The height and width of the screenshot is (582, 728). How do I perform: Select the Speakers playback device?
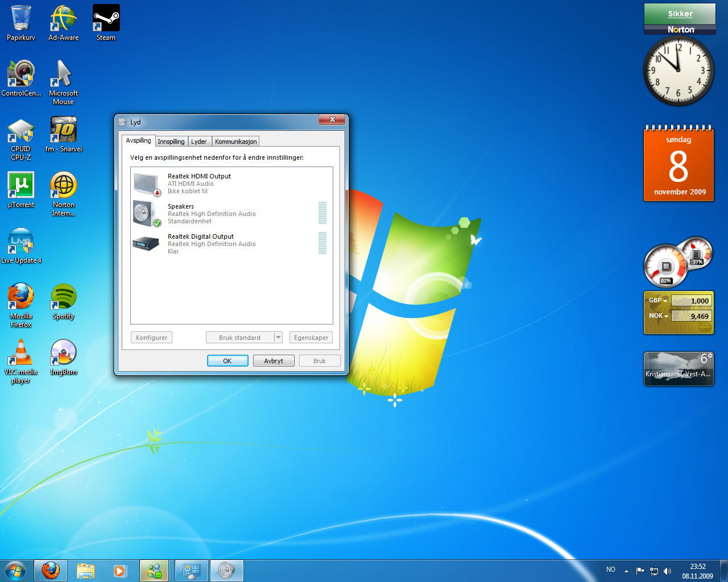(199, 214)
